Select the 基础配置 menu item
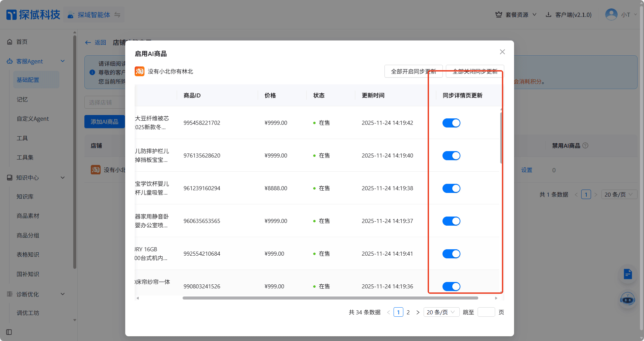Screen dimensions: 644x341 click(x=28, y=80)
